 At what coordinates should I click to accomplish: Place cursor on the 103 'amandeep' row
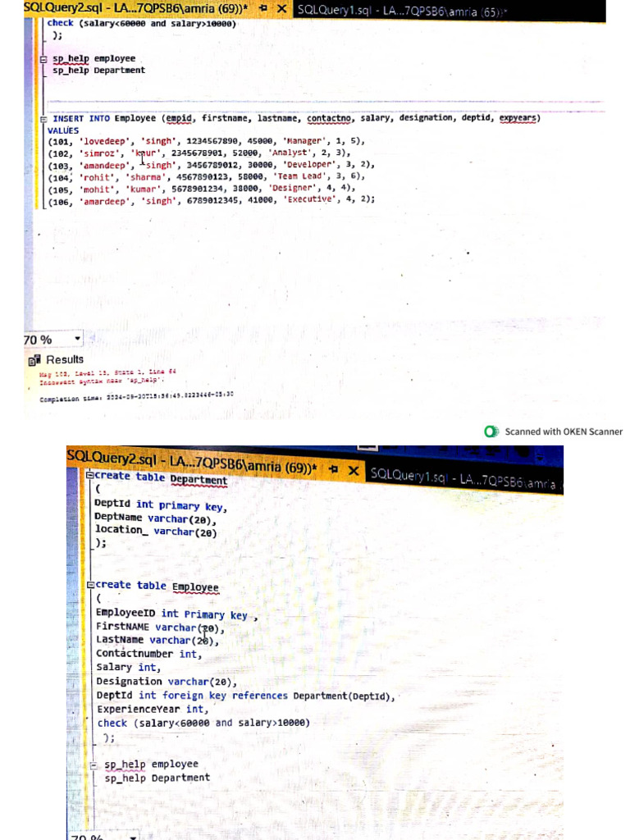211,165
